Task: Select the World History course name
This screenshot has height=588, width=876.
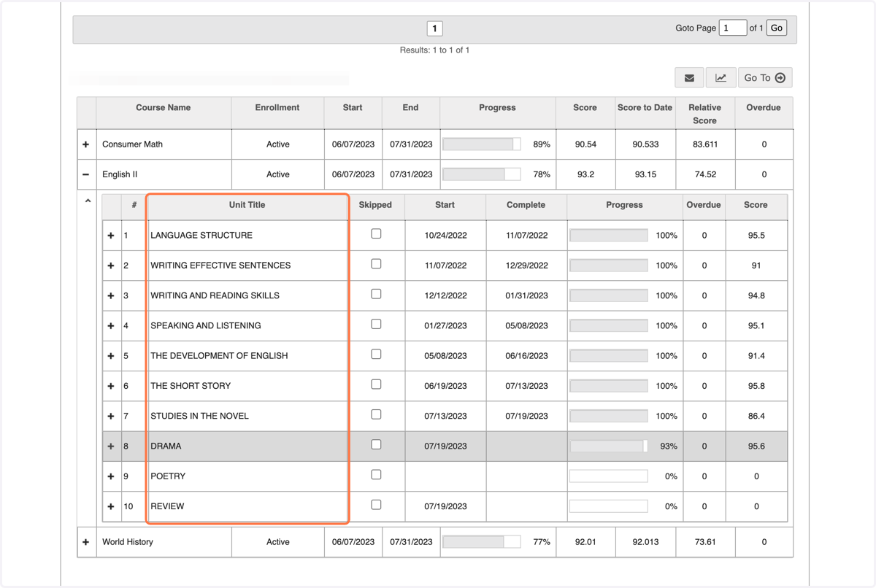Action: point(128,542)
